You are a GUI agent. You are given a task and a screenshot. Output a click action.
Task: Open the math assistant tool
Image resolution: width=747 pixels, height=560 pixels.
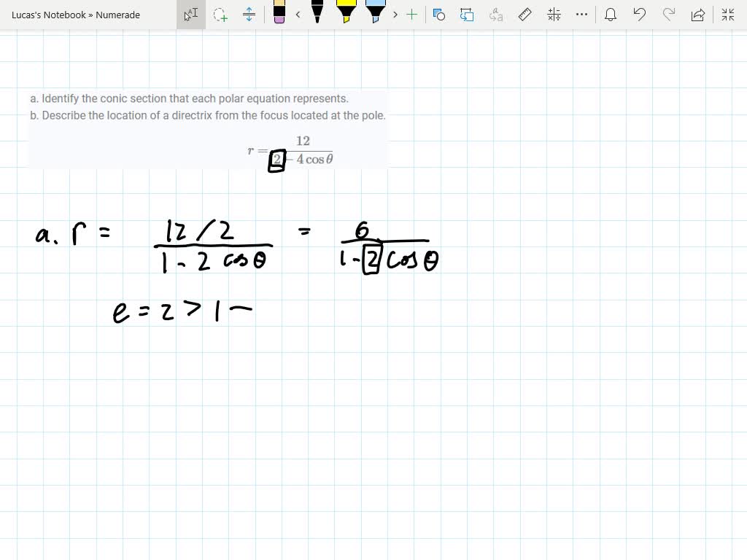(x=554, y=15)
